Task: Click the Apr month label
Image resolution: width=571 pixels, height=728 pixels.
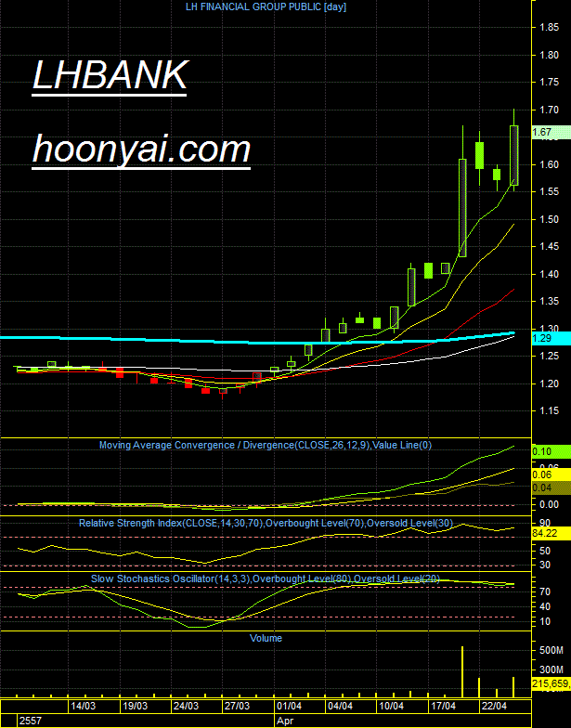Action: pos(285,721)
